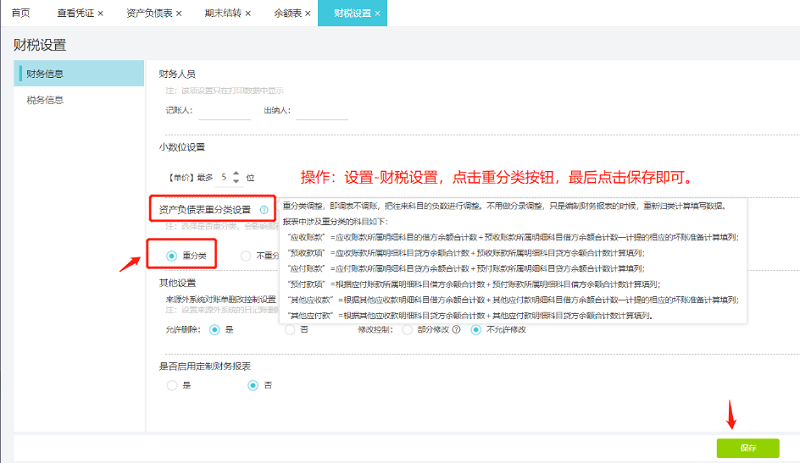Choose 不允许修改 for 修改控制
The image size is (800, 463).
coord(477,329)
